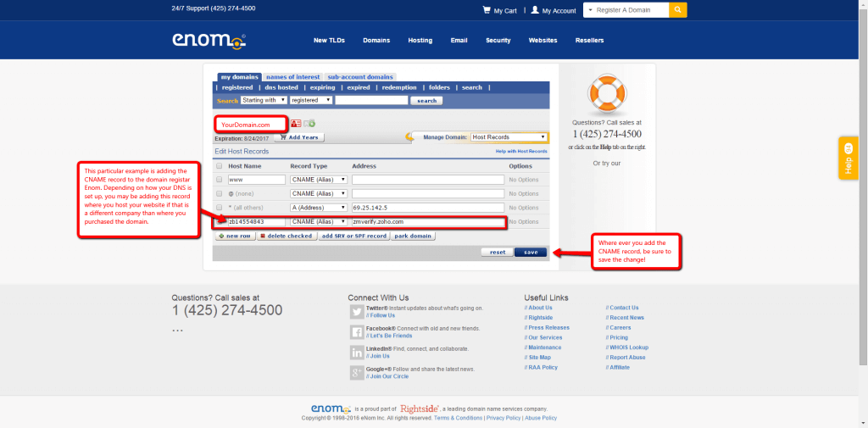Open the Privacy Policy footer link

click(504, 418)
